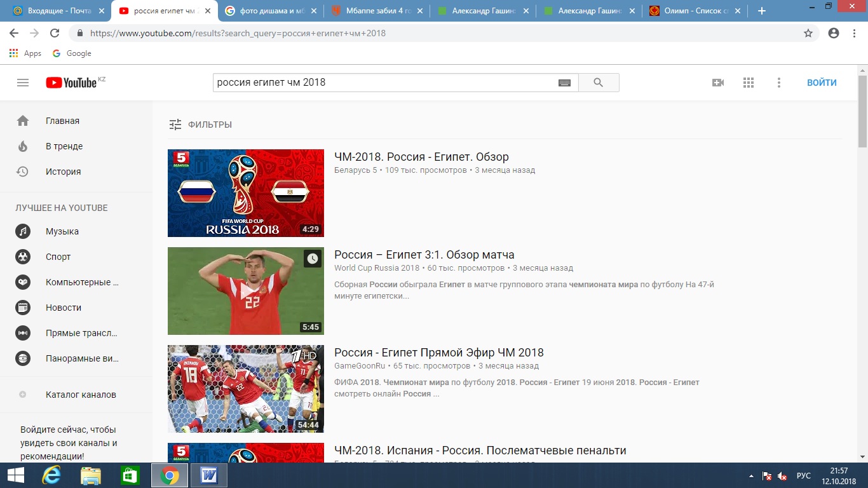
Task: Bookmark this page with the star icon
Action: tap(808, 33)
